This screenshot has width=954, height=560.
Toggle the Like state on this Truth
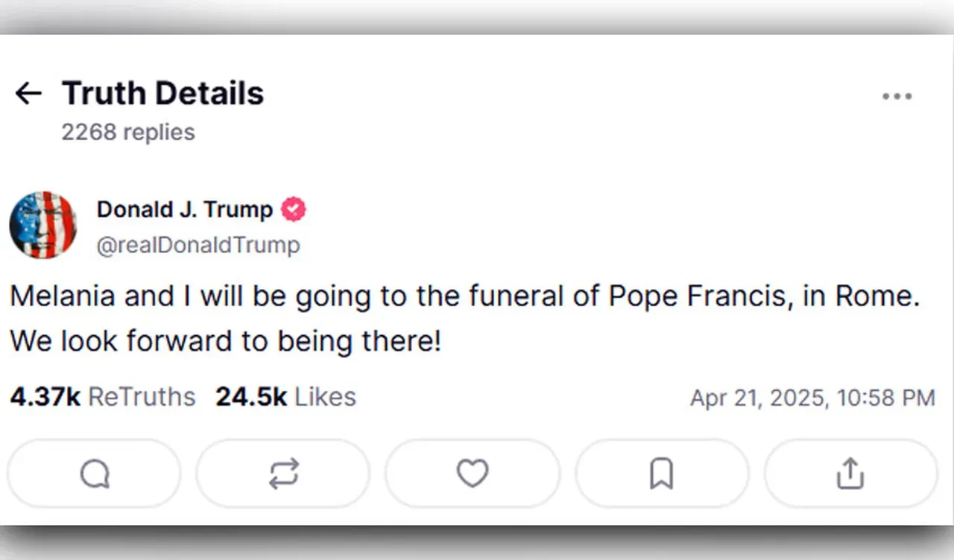473,474
